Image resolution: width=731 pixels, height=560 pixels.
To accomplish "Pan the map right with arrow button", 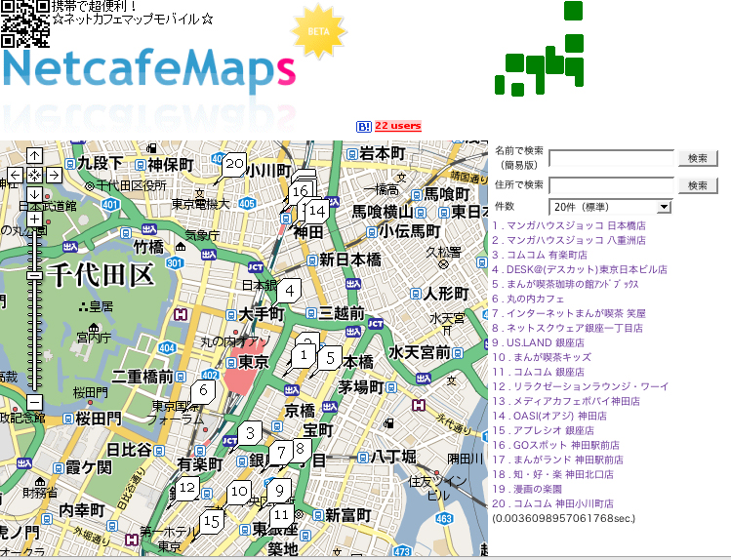I will coord(54,176).
